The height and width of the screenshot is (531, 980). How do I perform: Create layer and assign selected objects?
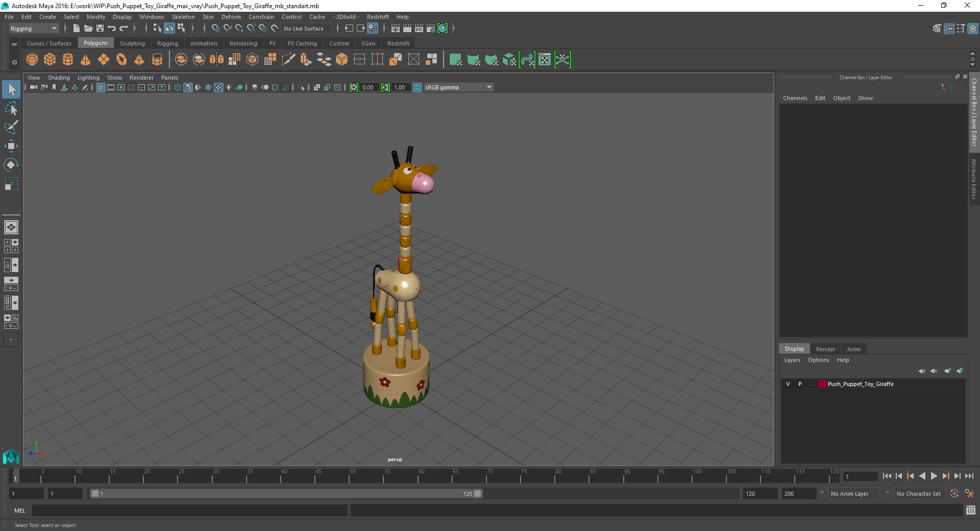click(x=960, y=371)
